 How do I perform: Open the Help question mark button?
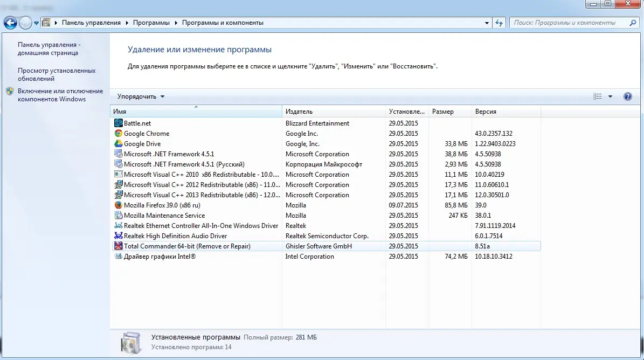[x=628, y=96]
